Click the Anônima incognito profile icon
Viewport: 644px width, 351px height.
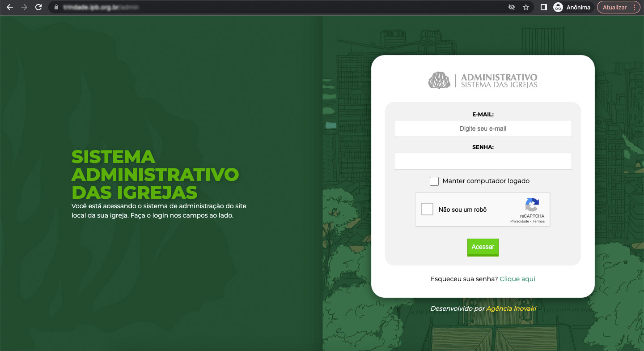tap(558, 7)
